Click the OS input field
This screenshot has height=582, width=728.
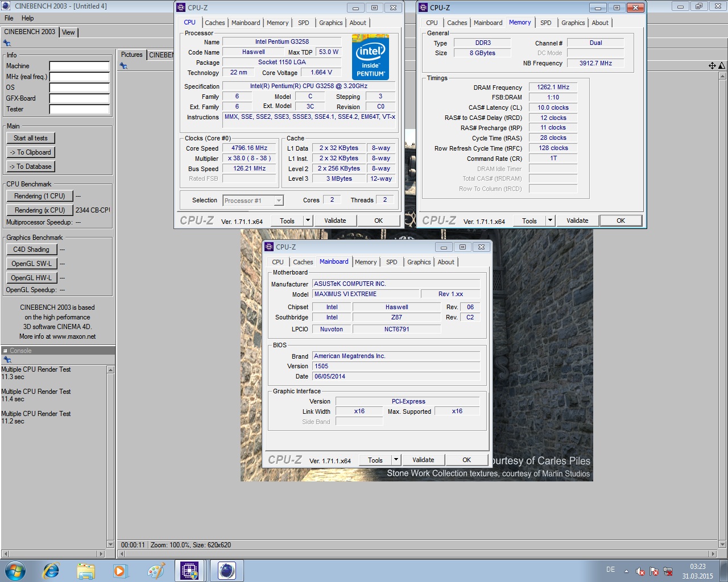pos(79,88)
